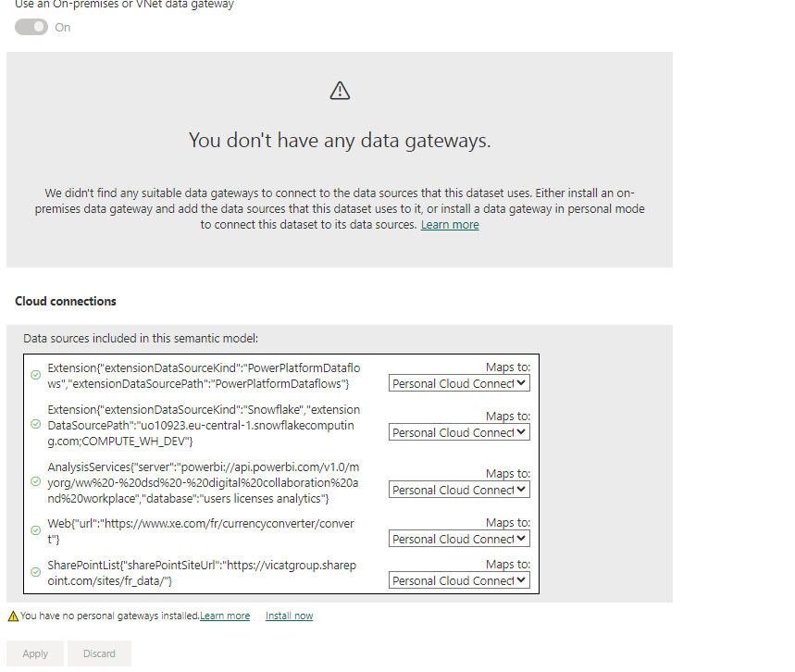Open Learn more link in data gateways message
Screen dimensions: 795x672
coord(450,225)
